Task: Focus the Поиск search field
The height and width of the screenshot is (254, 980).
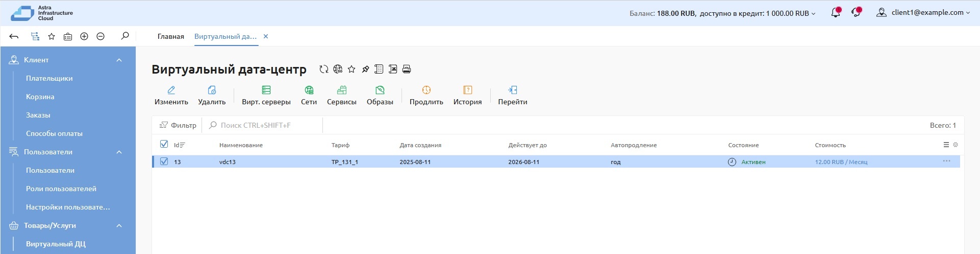Action: 263,125
